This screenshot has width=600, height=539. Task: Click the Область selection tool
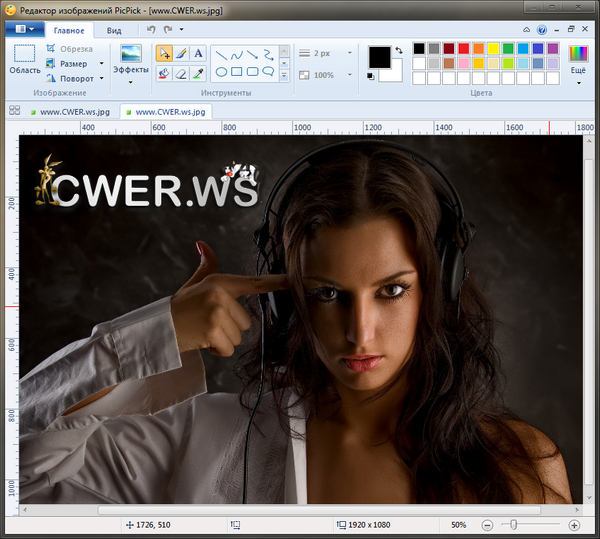(x=25, y=60)
